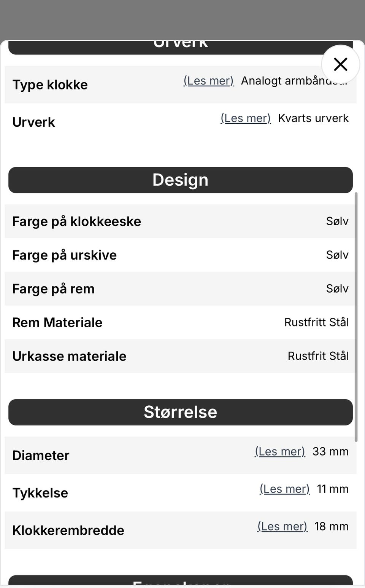Click the vertical scrollbar on the right
Viewport: 365px width, 588px height.
(x=356, y=317)
